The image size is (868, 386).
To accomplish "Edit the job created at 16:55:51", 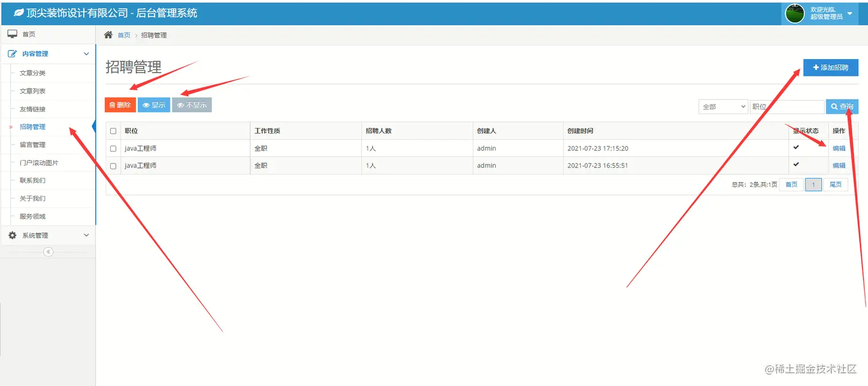I will (x=839, y=166).
